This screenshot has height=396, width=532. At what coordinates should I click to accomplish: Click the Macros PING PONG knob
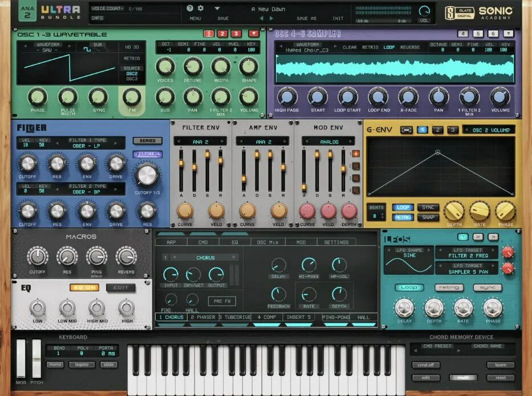point(97,256)
